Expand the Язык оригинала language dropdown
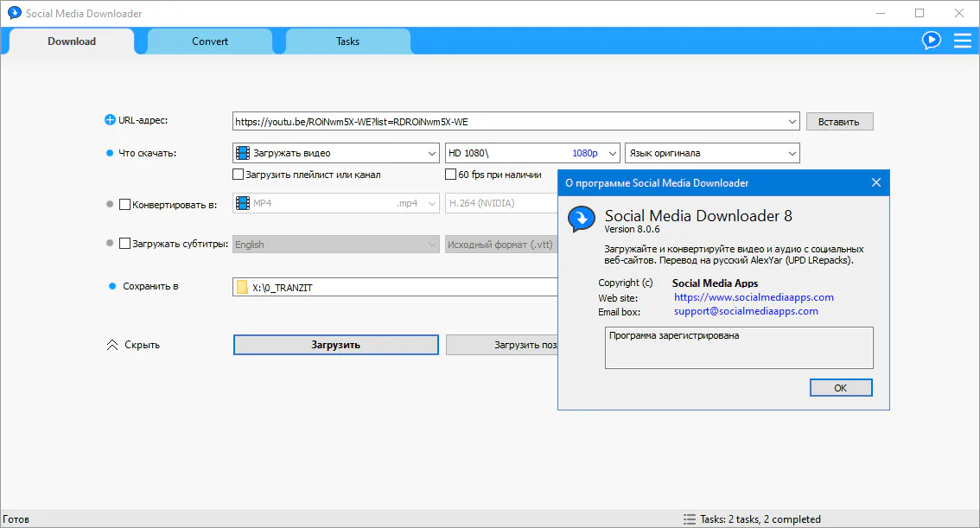 [x=711, y=153]
